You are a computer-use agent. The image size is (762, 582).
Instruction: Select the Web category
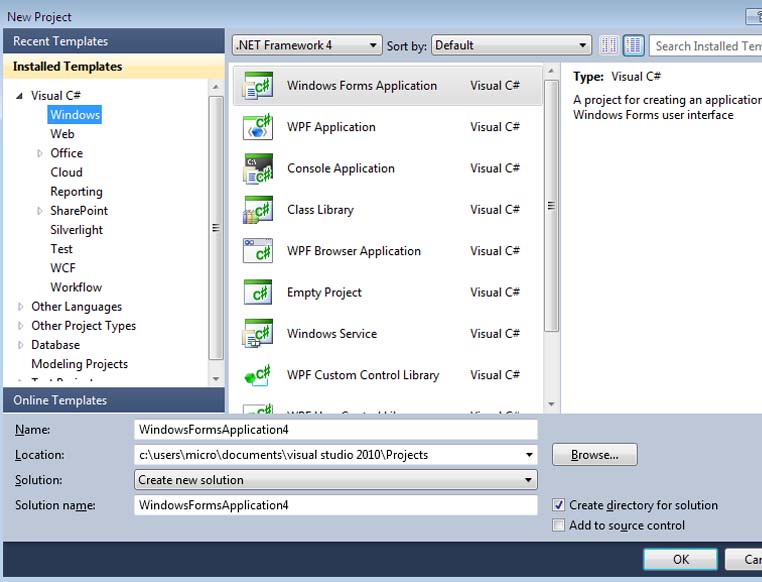pyautogui.click(x=62, y=134)
